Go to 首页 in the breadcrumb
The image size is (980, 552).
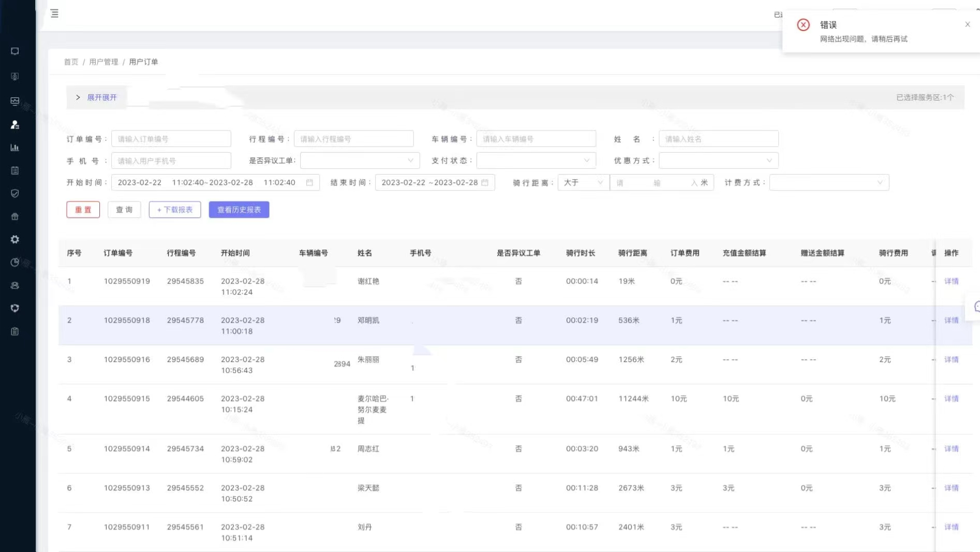click(71, 62)
